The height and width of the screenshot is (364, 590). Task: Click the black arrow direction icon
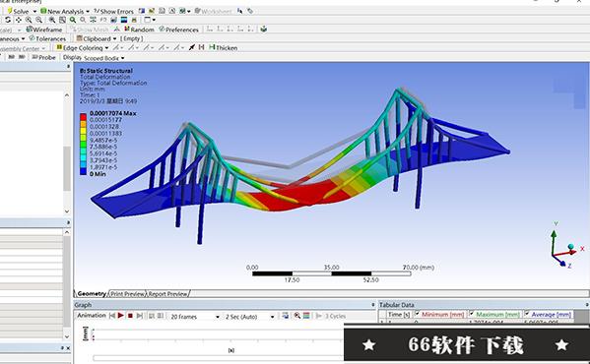click(x=192, y=47)
